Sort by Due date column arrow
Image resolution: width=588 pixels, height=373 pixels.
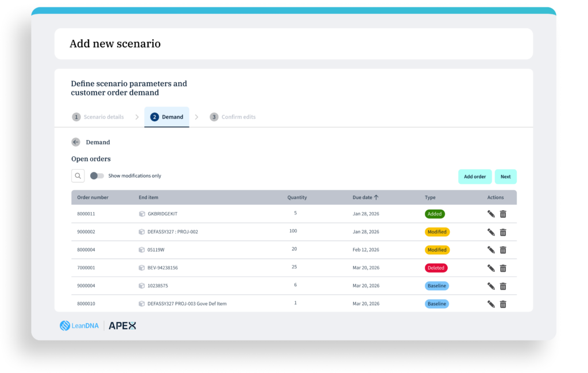(x=376, y=197)
